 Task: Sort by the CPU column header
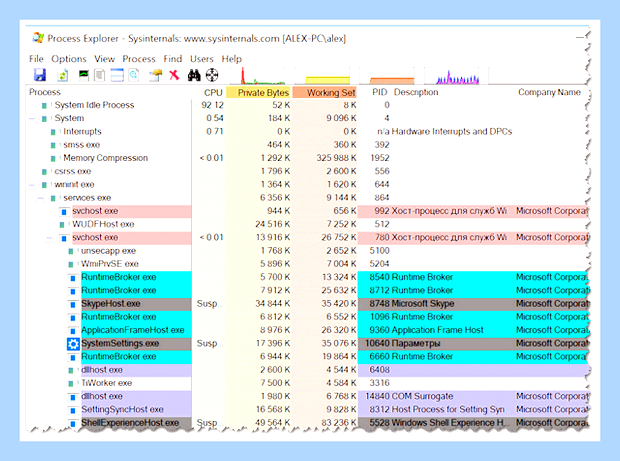(x=213, y=93)
